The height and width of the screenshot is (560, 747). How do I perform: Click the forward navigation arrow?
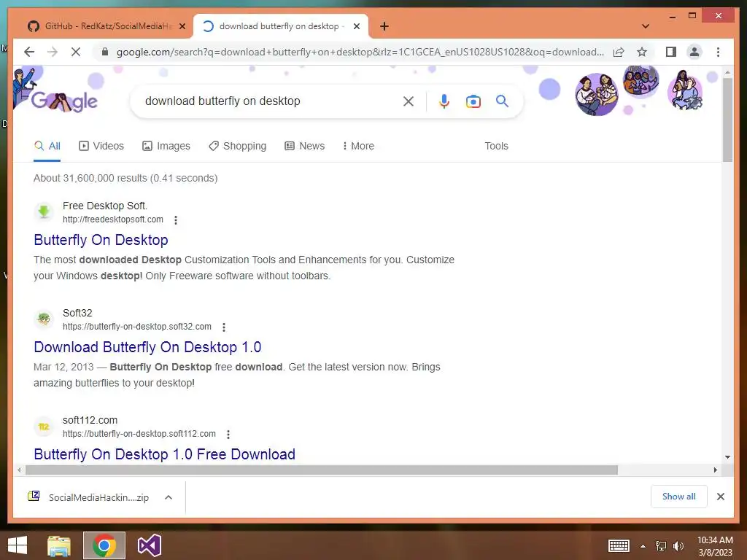(53, 52)
